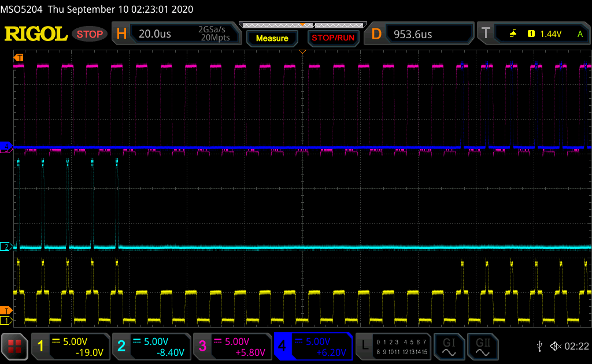This screenshot has height=364, width=592.
Task: Open the trigger settings T label
Action: 486,34
